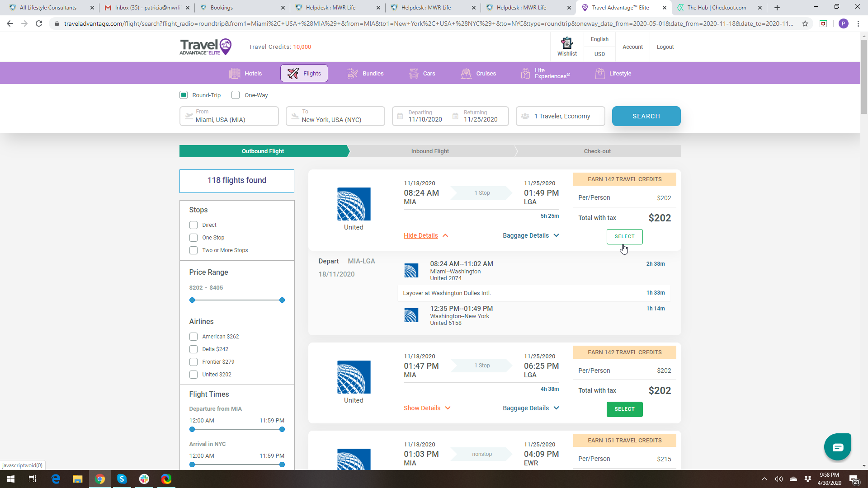Click the Cruises ship icon

(x=466, y=73)
